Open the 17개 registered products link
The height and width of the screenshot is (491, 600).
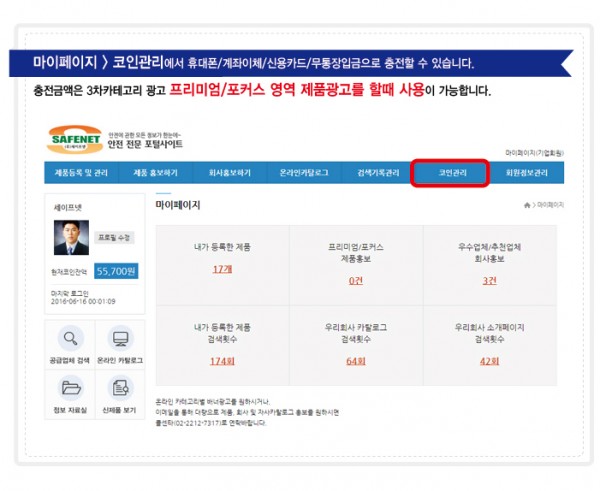222,269
